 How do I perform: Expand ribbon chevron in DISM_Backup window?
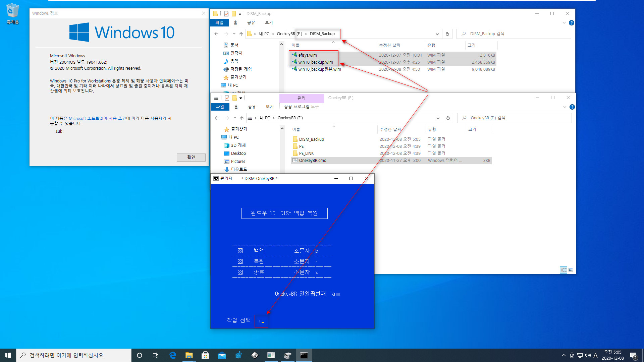(x=564, y=23)
